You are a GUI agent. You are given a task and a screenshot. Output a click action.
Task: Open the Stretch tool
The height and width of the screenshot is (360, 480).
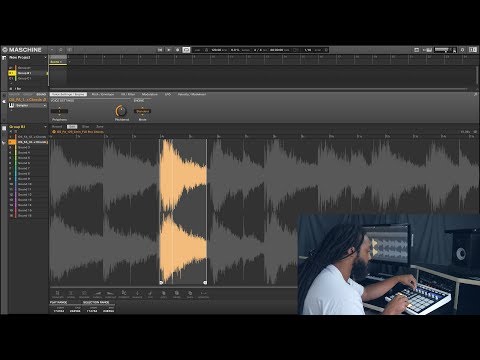click(x=203, y=294)
